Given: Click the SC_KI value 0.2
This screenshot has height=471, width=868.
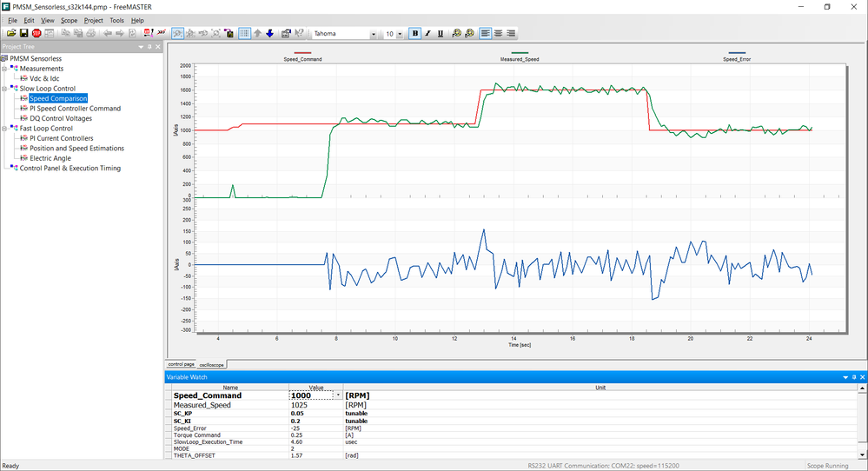Looking at the screenshot, I should coord(295,421).
